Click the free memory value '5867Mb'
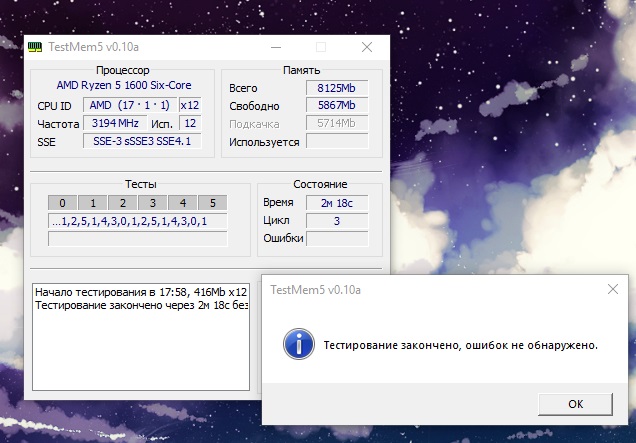636x443 pixels. click(x=337, y=105)
